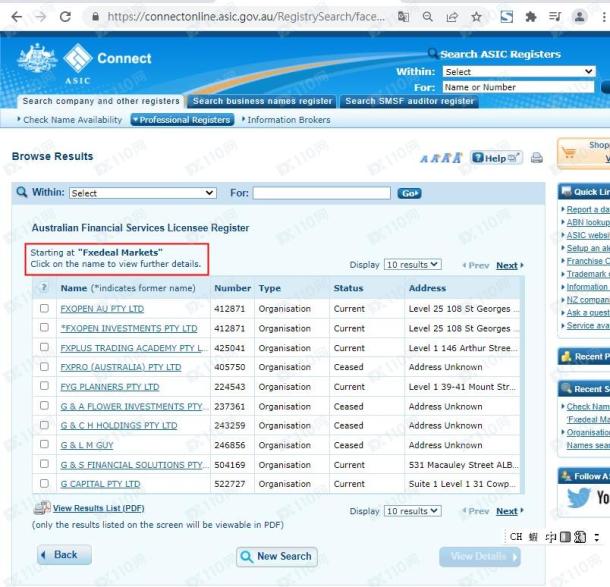Click the New Search button
The width and height of the screenshot is (610, 587).
(x=277, y=556)
